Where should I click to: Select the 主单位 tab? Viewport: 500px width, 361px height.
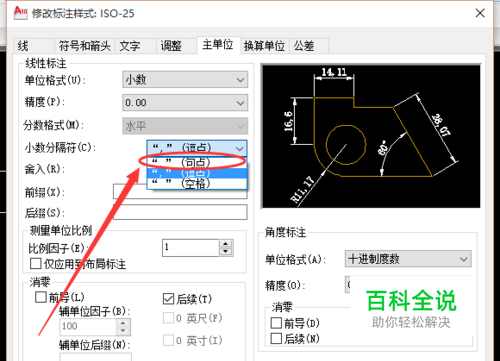[218, 45]
